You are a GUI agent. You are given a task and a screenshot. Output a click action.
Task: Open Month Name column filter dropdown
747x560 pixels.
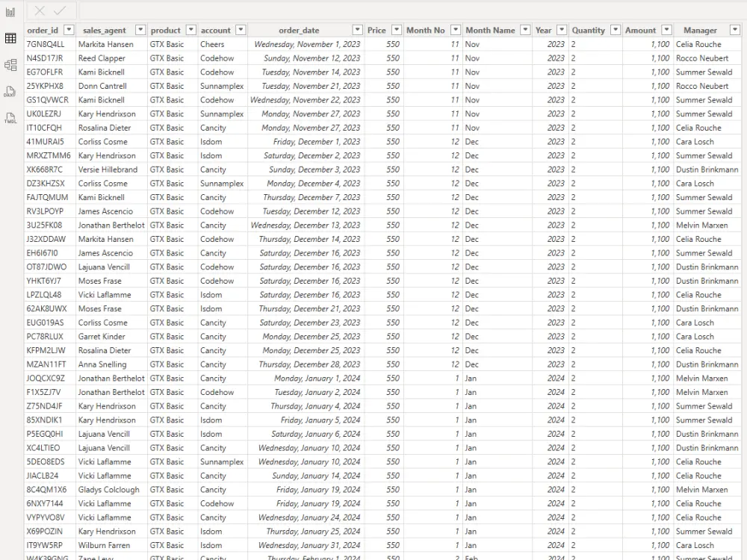click(525, 30)
